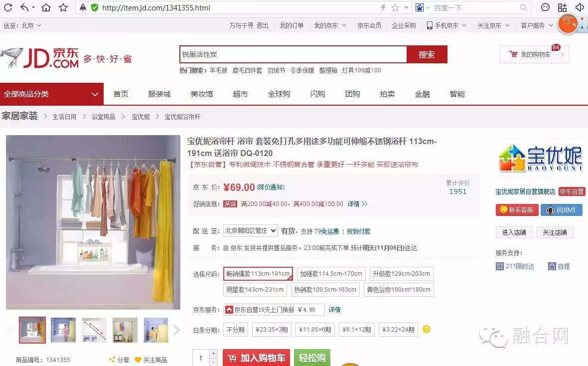Select option 黄色浴帘180cm*180cm

(399, 289)
